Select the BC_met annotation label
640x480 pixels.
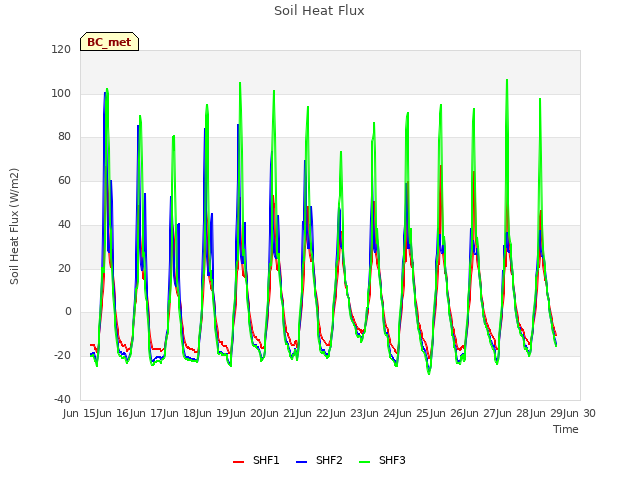pyautogui.click(x=109, y=42)
